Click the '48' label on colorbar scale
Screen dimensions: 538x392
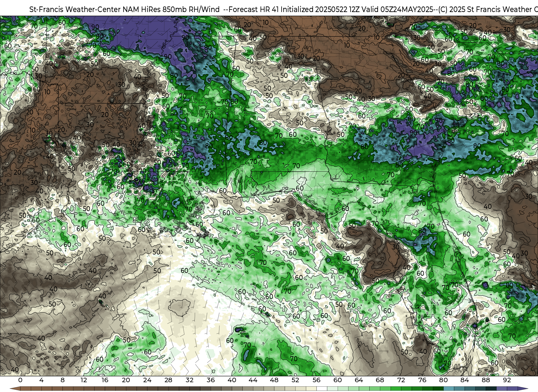[x=274, y=380]
